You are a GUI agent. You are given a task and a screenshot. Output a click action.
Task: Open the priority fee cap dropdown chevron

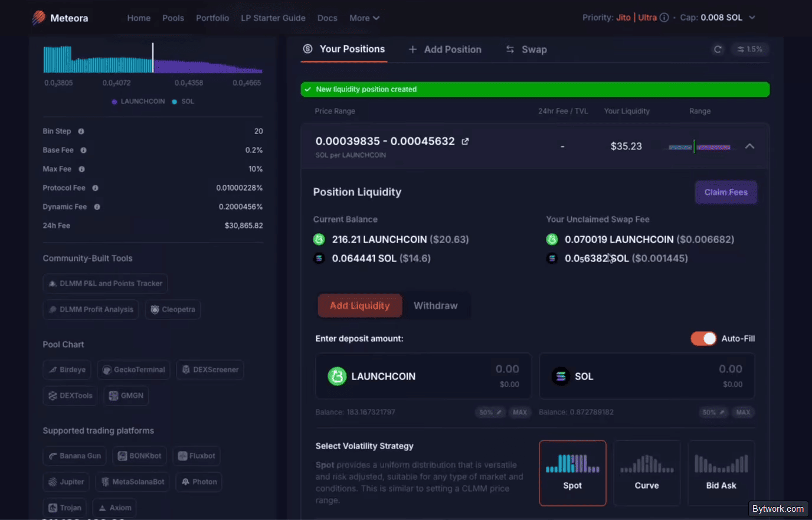pos(752,18)
